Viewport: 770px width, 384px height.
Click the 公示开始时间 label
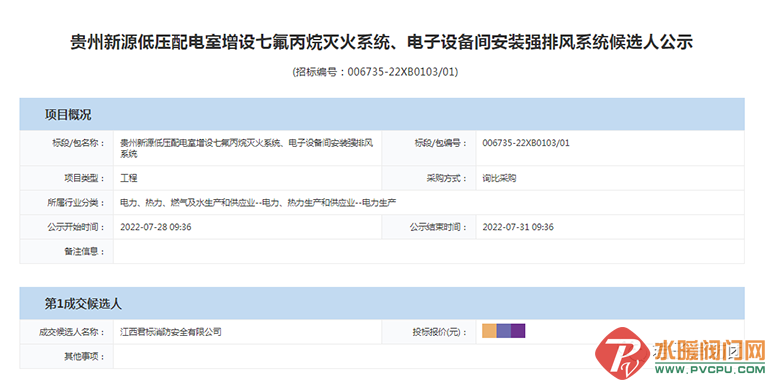click(x=75, y=227)
